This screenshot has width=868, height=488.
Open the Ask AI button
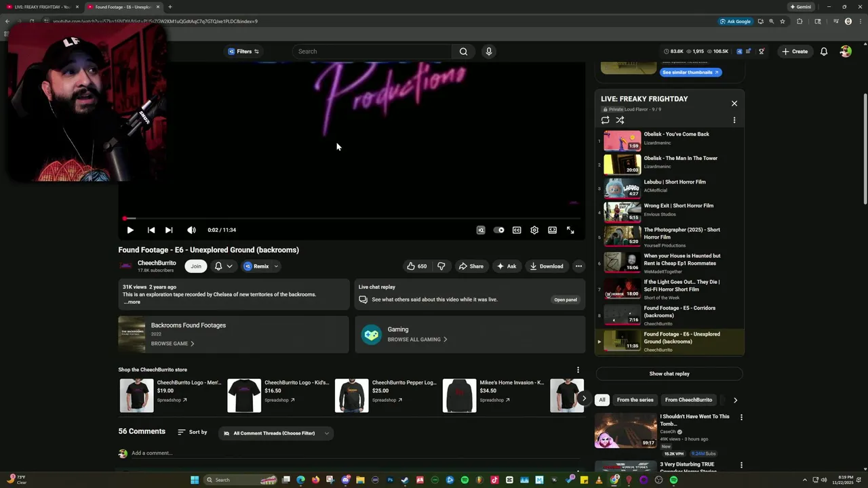[x=507, y=266]
